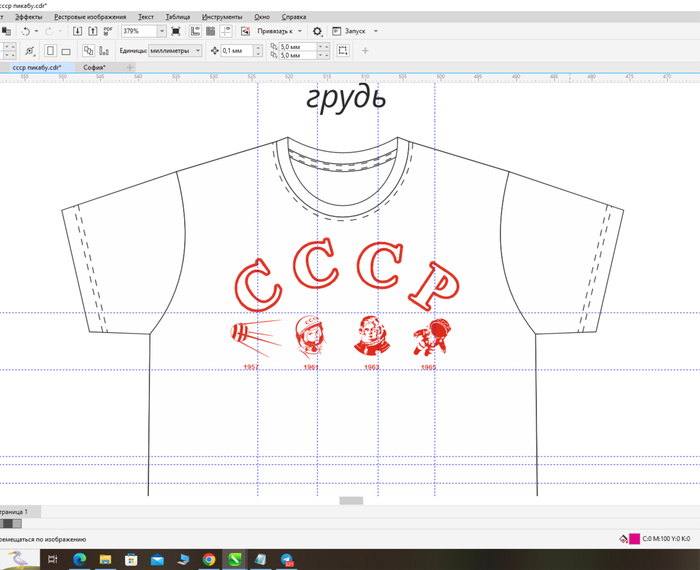Click the Paste clipboard icon
The width and height of the screenshot is (700, 570).
coord(6,31)
